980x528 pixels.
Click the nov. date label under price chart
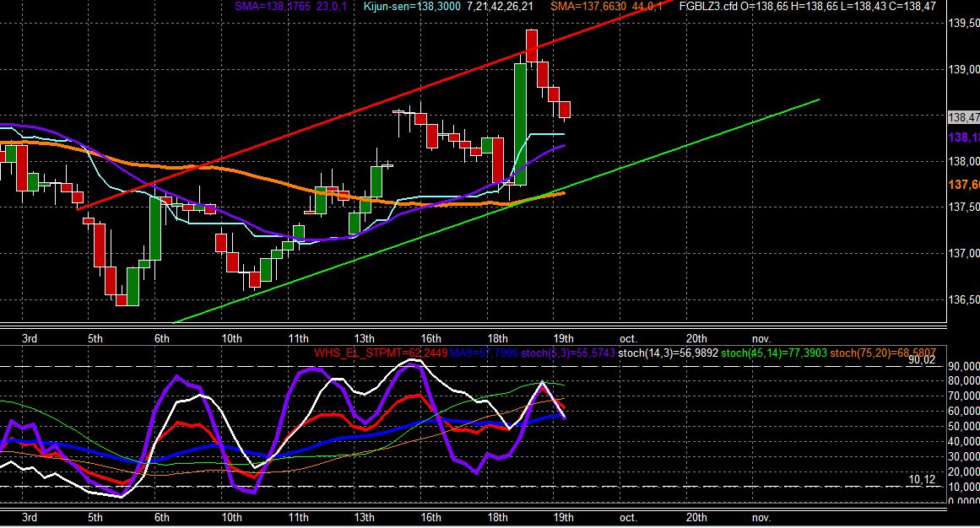761,339
